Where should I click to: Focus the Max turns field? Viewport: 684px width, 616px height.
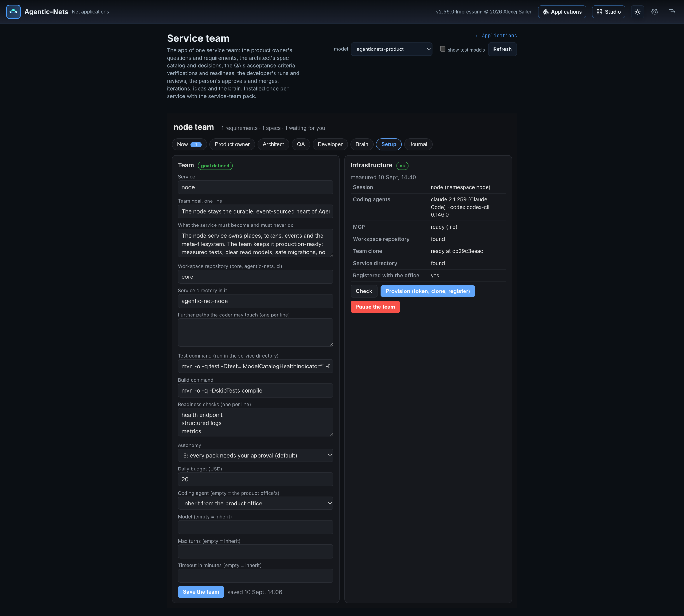[256, 551]
